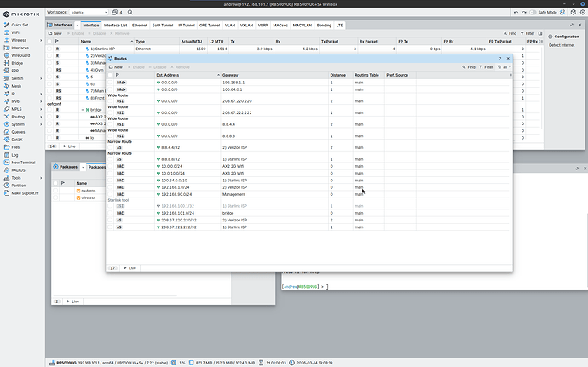This screenshot has height=367, width=588.
Task: Click New in the Routes toolbar
Action: (116, 67)
